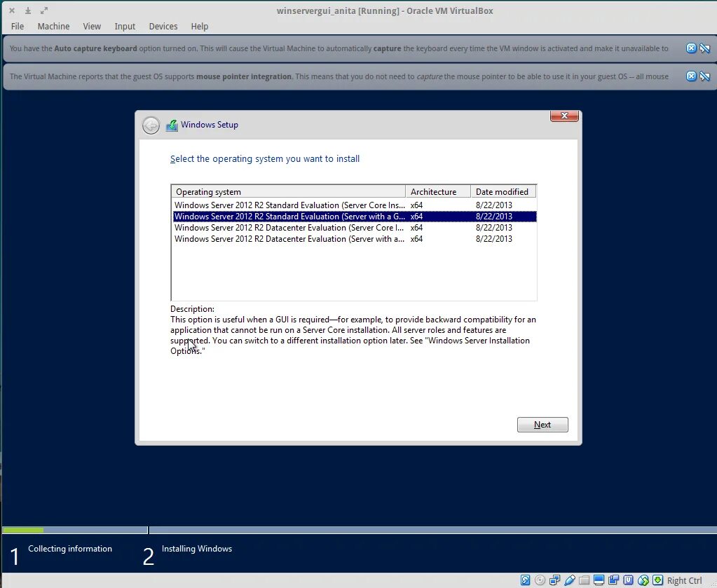Open the Machine menu

[x=53, y=27]
